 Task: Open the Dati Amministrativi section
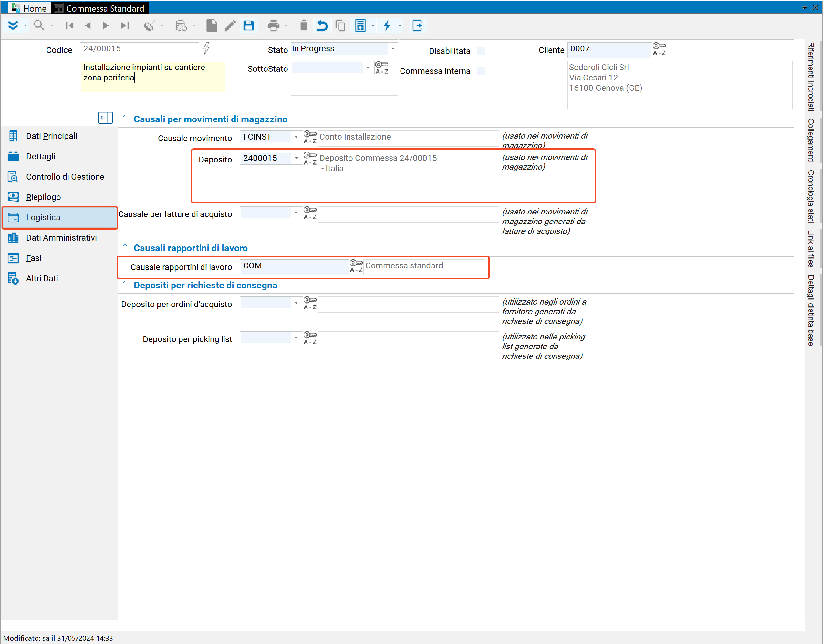coord(61,237)
